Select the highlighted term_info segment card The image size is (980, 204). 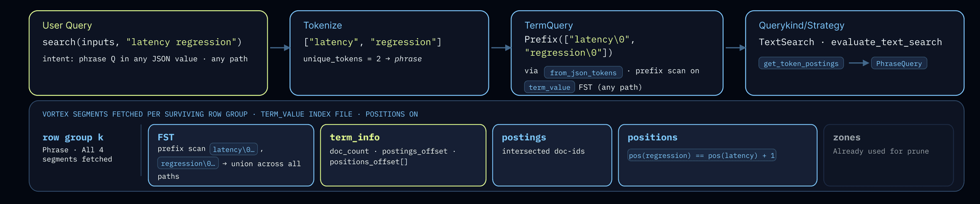[x=403, y=156]
